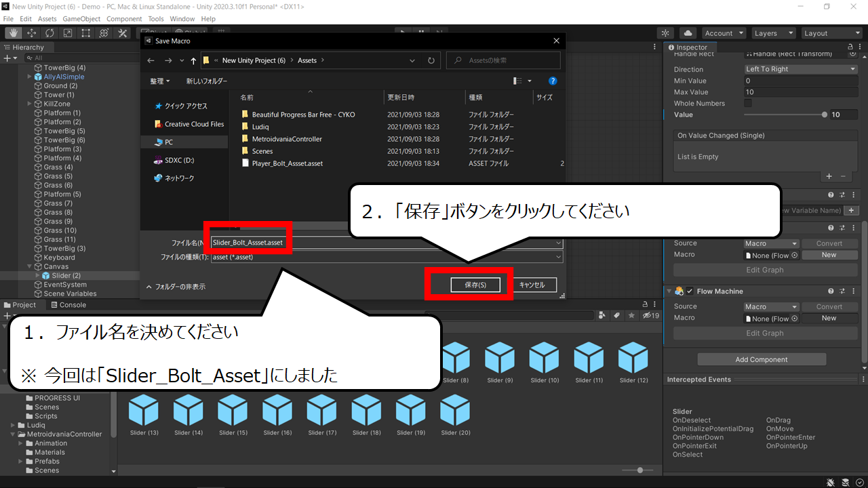Image resolution: width=868 pixels, height=488 pixels.
Task: Open the Save dialog help icon
Action: point(553,81)
